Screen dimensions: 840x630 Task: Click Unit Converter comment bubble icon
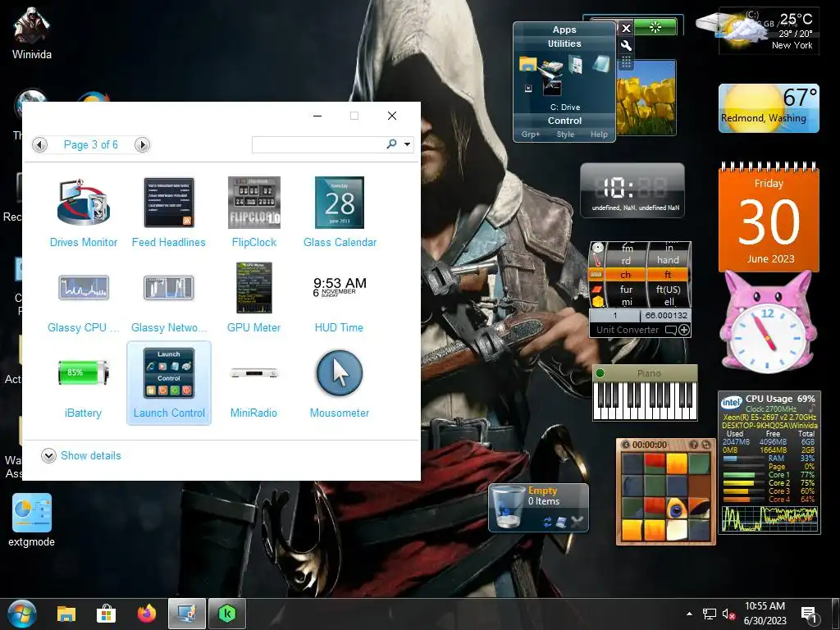click(670, 330)
